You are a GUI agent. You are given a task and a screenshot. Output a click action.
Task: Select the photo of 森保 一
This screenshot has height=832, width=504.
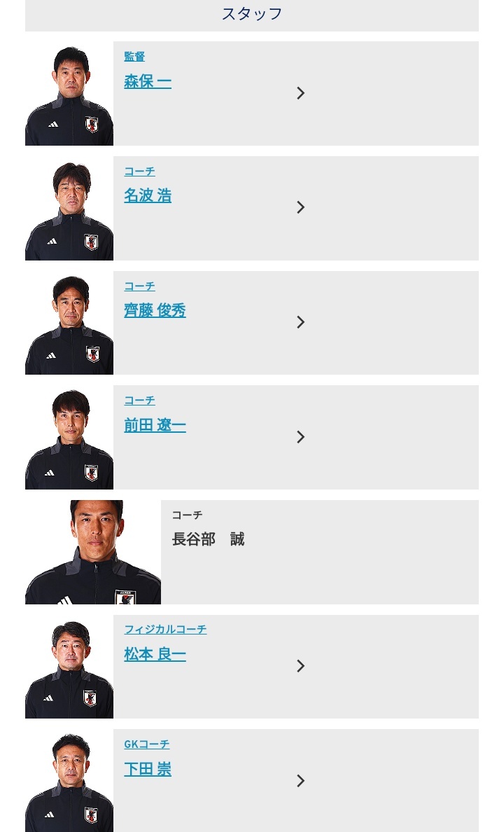coord(69,93)
